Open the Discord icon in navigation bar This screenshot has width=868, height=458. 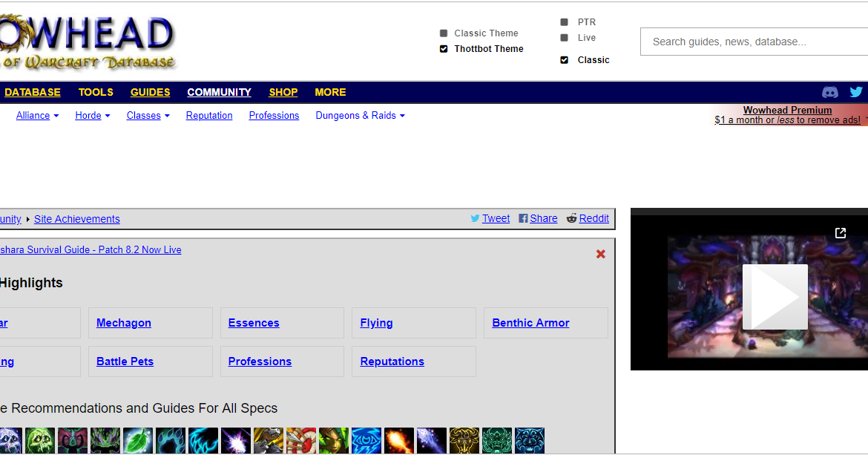point(830,92)
